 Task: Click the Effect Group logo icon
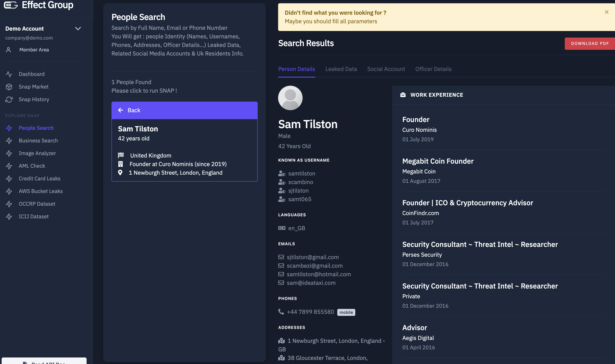point(11,5)
